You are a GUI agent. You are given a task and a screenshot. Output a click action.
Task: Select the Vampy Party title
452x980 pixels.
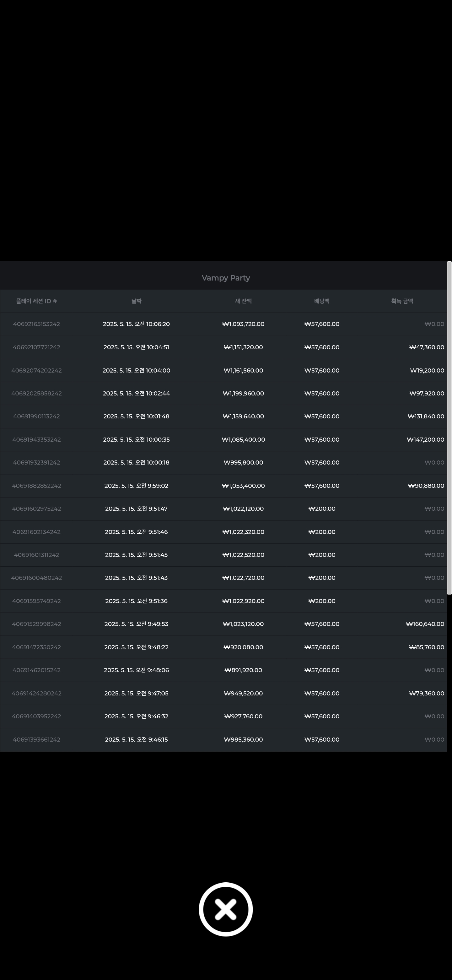click(x=226, y=278)
